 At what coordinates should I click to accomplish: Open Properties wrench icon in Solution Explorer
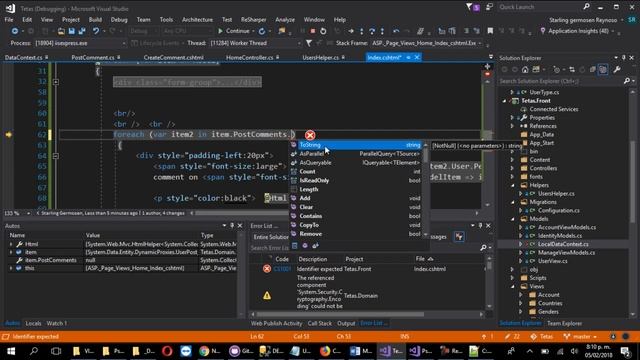pos(617,70)
